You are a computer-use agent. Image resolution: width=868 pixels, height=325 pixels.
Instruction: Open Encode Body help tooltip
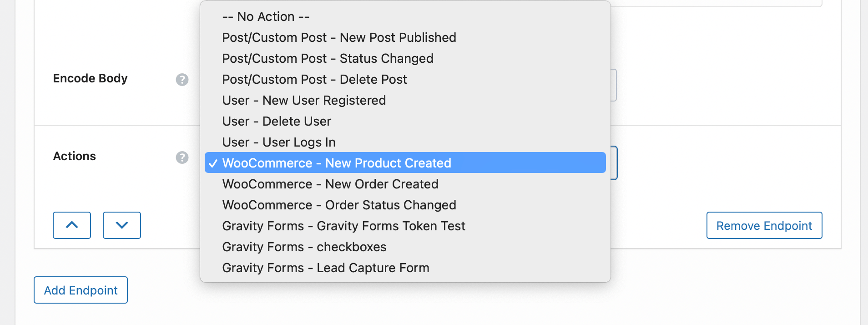pyautogui.click(x=182, y=79)
